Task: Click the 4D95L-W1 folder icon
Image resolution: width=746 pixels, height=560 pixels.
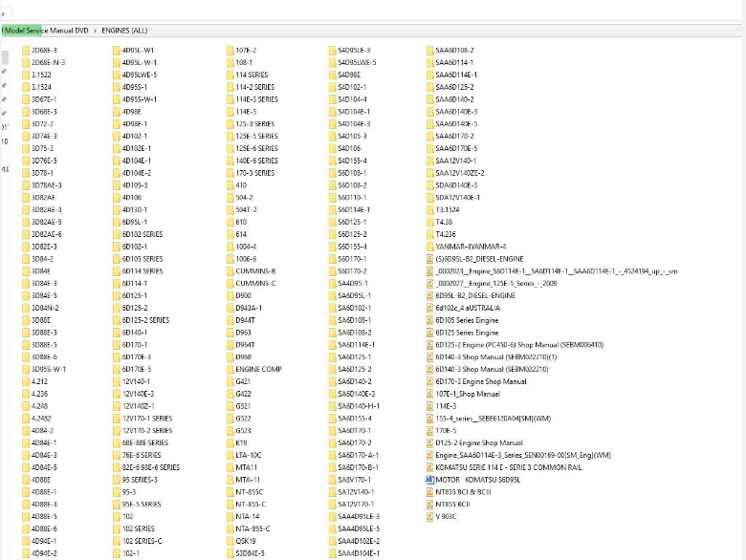Action: click(x=117, y=51)
